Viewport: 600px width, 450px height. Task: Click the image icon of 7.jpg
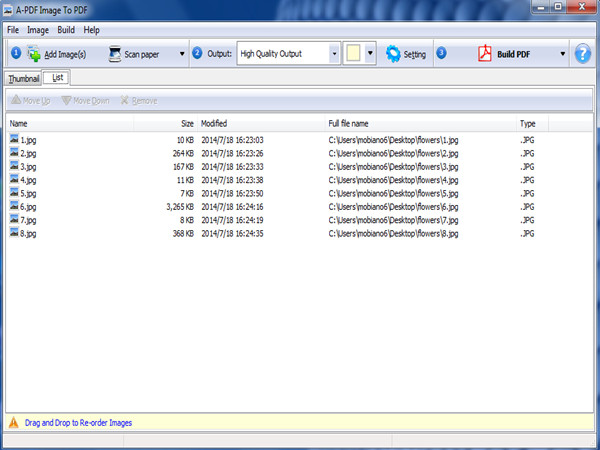point(14,219)
